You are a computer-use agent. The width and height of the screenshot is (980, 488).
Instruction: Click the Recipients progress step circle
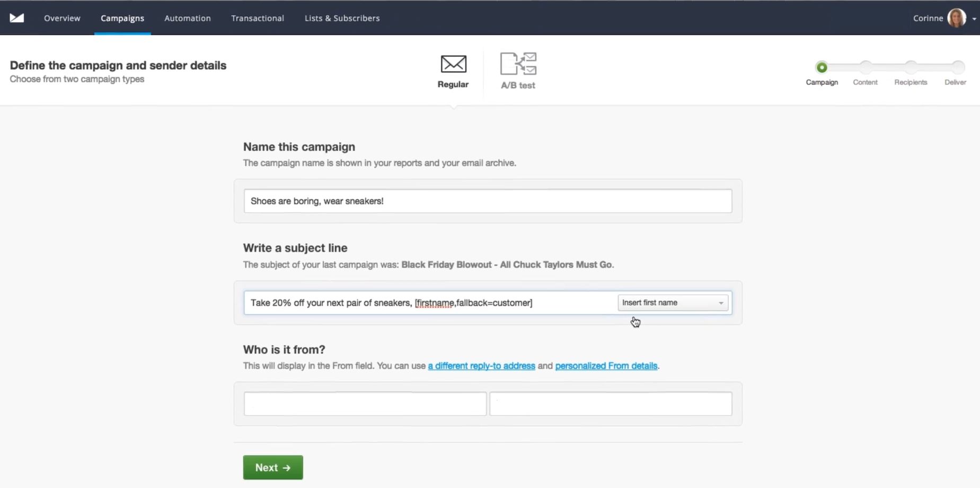(911, 66)
